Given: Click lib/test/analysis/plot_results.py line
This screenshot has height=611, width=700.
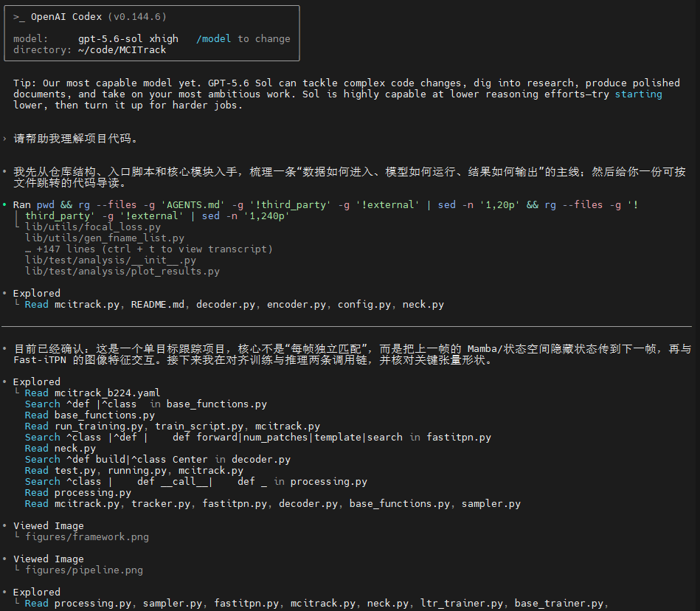Looking at the screenshot, I should pyautogui.click(x=122, y=272).
